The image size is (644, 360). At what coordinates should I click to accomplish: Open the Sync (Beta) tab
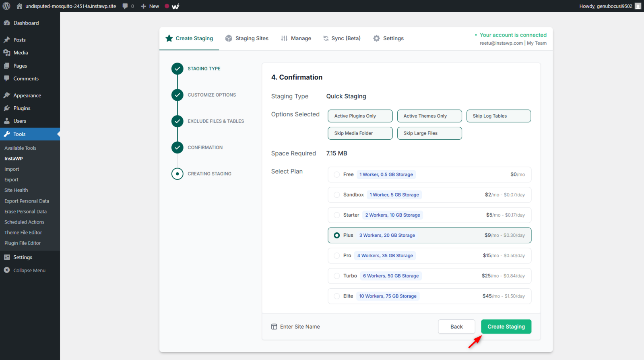pos(342,38)
